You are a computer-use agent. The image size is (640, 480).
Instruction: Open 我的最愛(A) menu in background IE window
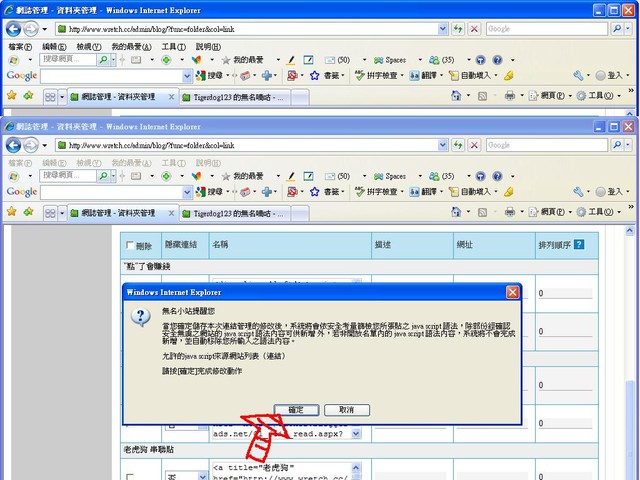[x=131, y=47]
